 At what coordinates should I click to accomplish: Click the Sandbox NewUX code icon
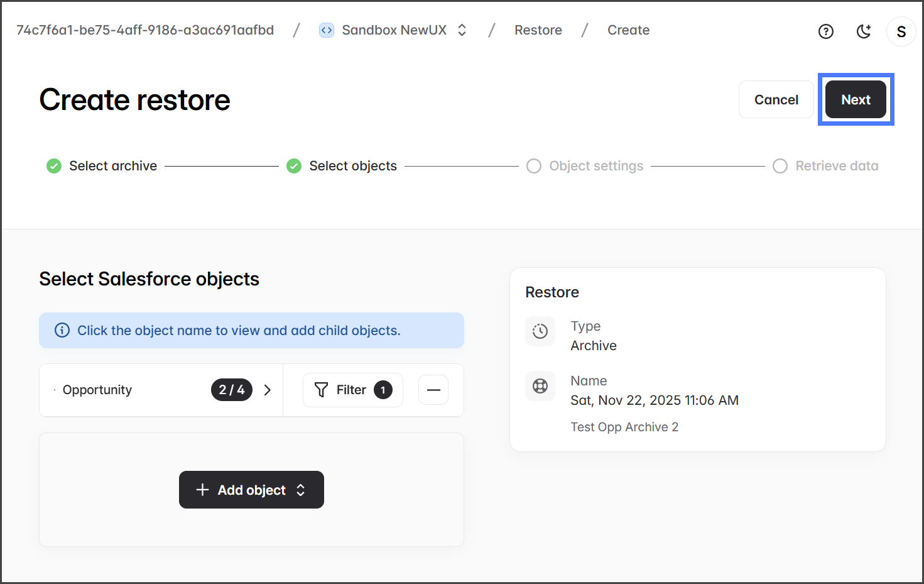[x=327, y=30]
